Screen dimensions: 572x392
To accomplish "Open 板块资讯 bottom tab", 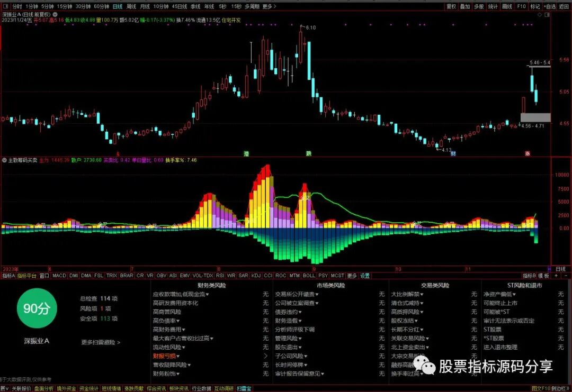I will click(x=179, y=389).
